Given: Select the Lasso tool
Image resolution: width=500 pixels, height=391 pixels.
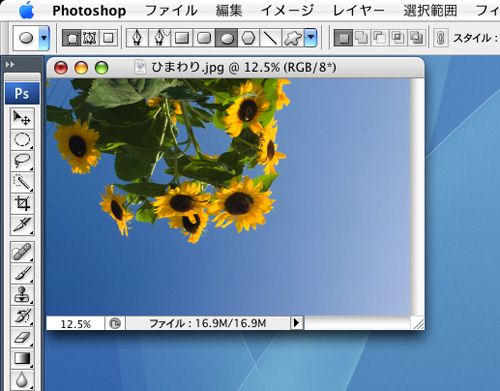Looking at the screenshot, I should coord(22,161).
